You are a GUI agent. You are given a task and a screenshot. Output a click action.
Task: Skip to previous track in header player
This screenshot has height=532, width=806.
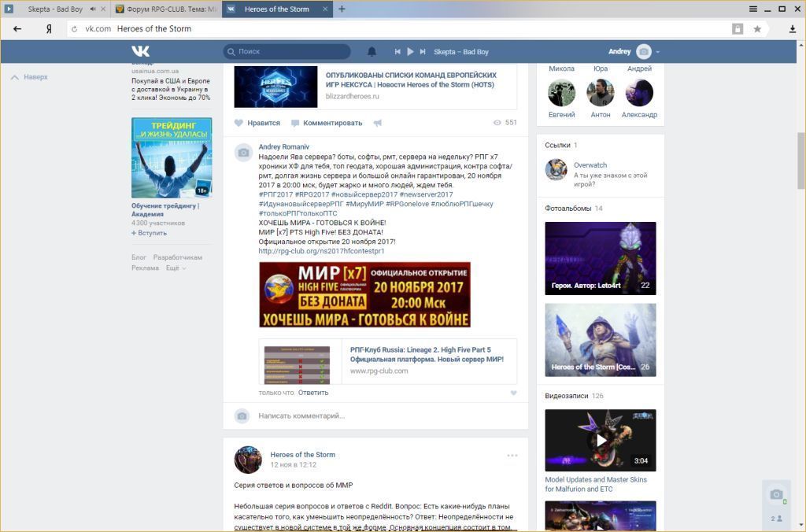coord(397,51)
